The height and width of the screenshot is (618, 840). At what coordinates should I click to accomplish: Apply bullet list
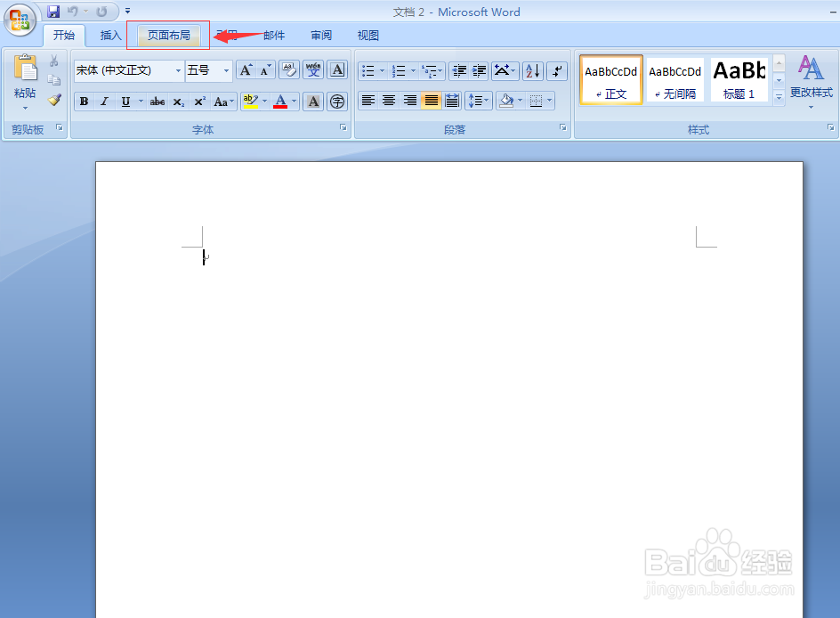pos(368,70)
